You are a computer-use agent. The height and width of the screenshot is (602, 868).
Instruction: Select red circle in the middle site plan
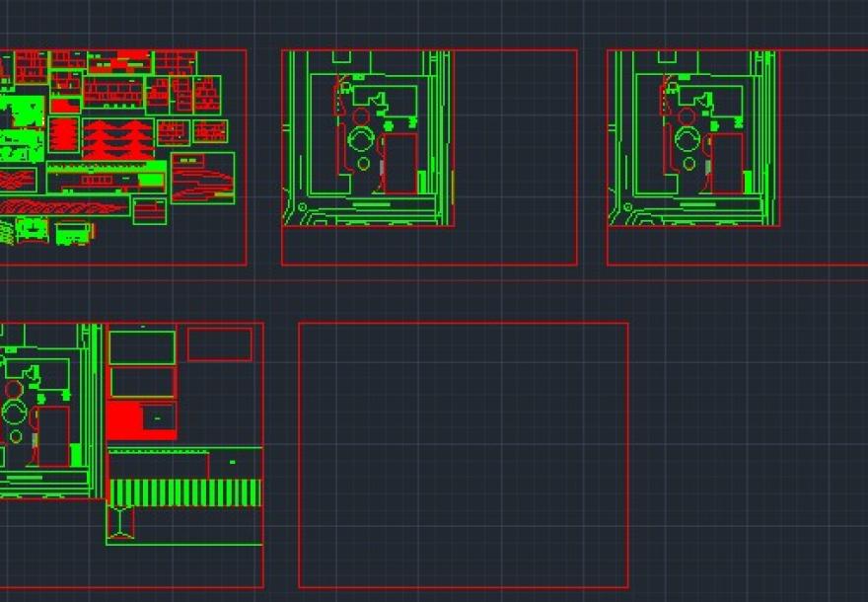(361, 116)
